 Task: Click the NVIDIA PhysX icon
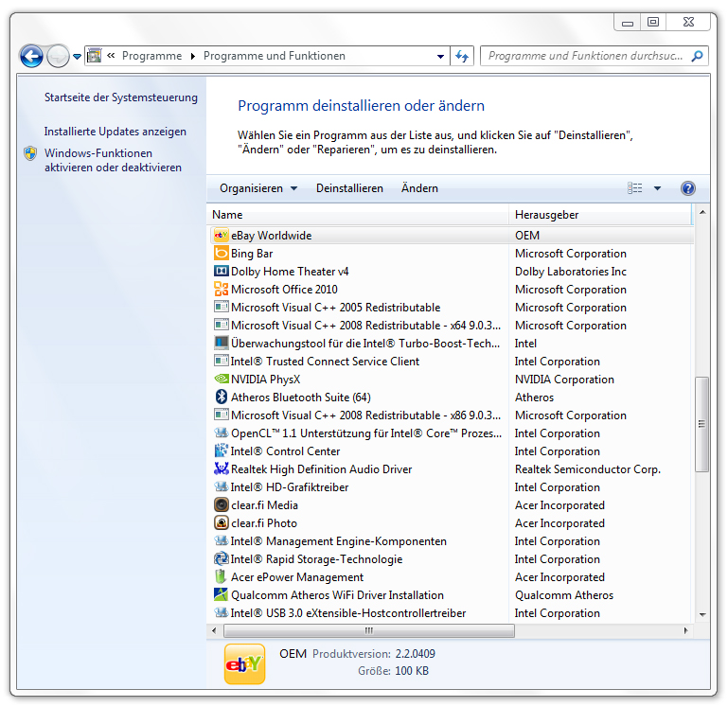click(221, 380)
